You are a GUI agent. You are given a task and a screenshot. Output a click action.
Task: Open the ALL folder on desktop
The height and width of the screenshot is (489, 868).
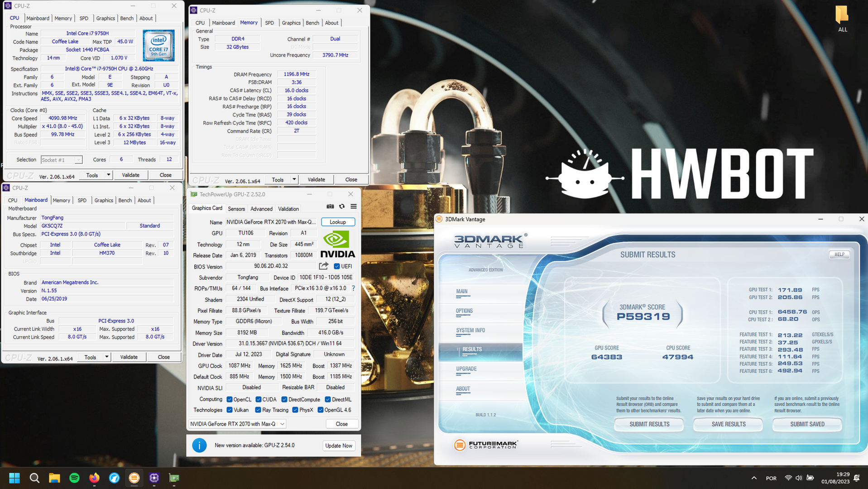(x=842, y=19)
